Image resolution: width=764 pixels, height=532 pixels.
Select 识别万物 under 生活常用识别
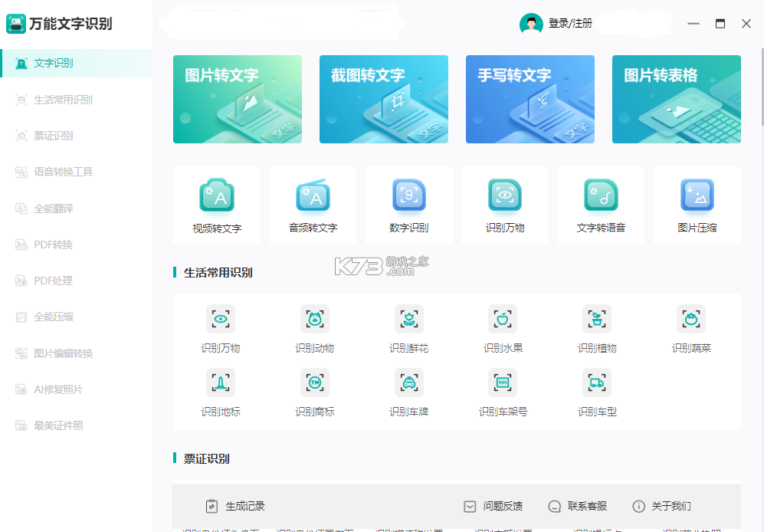(x=220, y=319)
